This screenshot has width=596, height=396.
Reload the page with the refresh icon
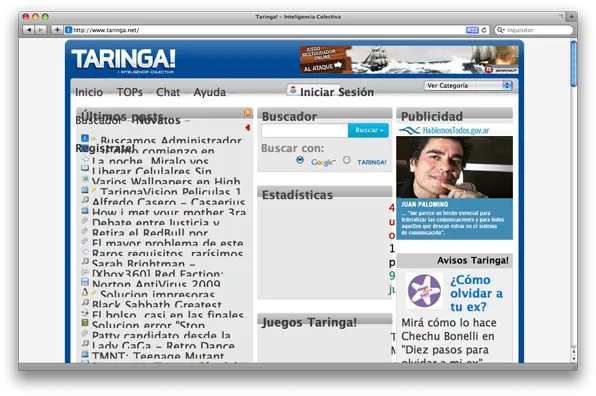pos(484,30)
